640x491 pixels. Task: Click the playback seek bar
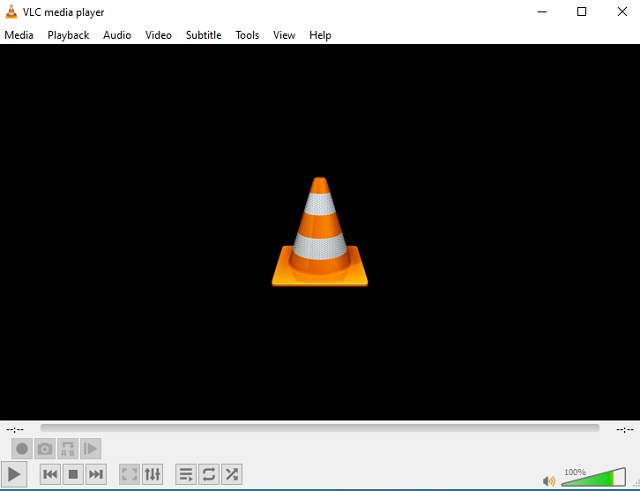320,428
